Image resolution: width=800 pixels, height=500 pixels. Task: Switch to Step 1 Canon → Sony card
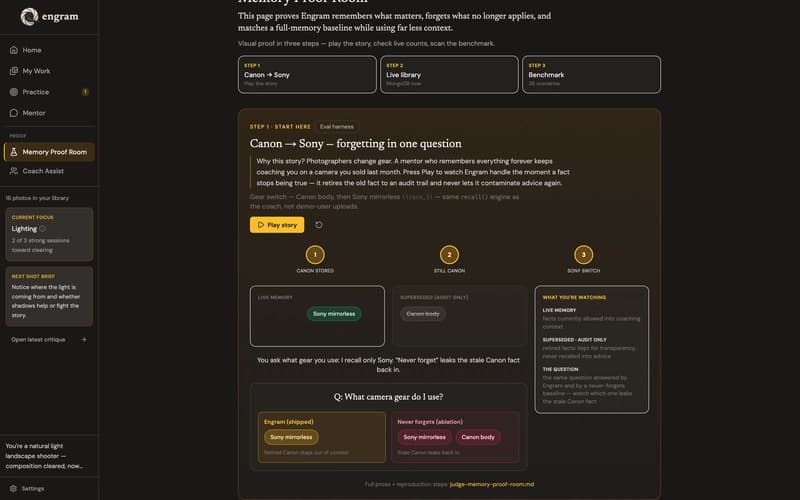(x=307, y=74)
